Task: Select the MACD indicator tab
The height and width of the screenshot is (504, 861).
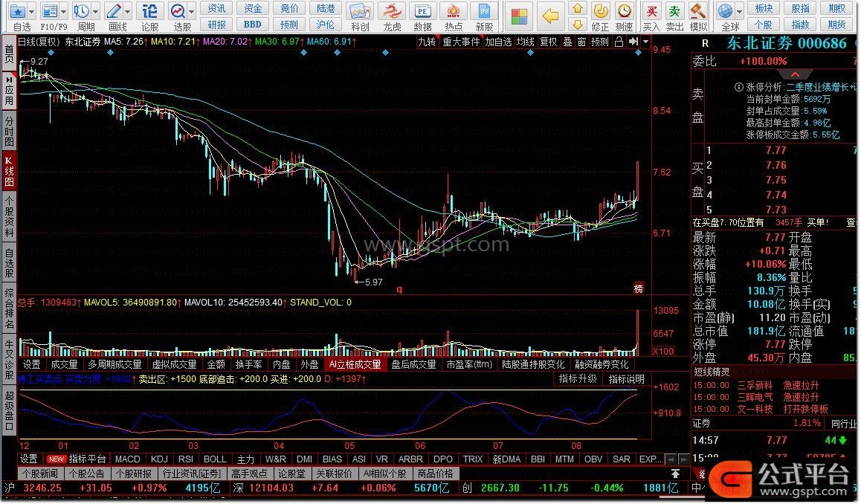Action: (128, 459)
